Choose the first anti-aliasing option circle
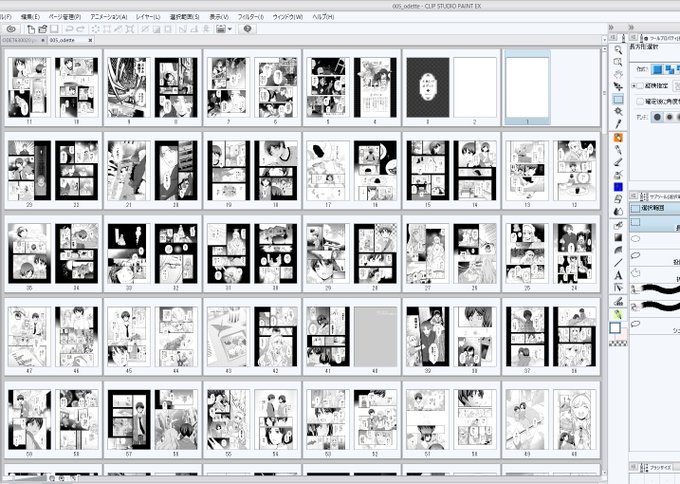The image size is (680, 484). pyautogui.click(x=657, y=117)
